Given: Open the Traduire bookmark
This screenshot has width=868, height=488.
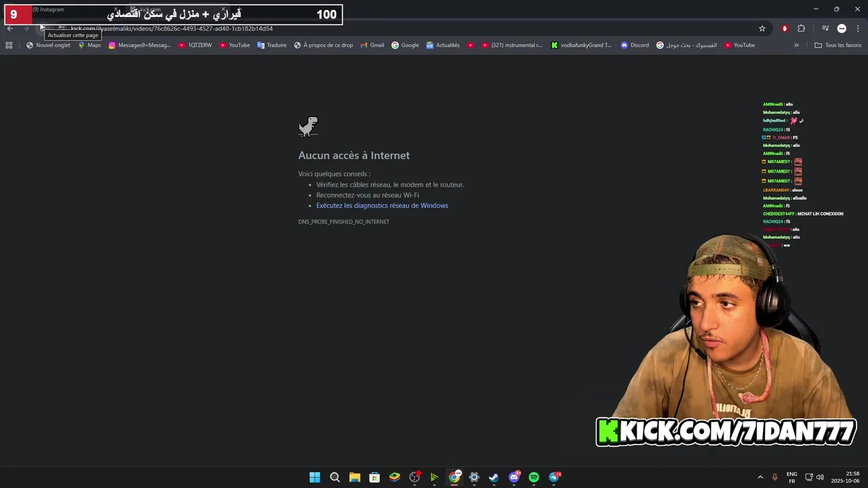Looking at the screenshot, I should pos(272,45).
